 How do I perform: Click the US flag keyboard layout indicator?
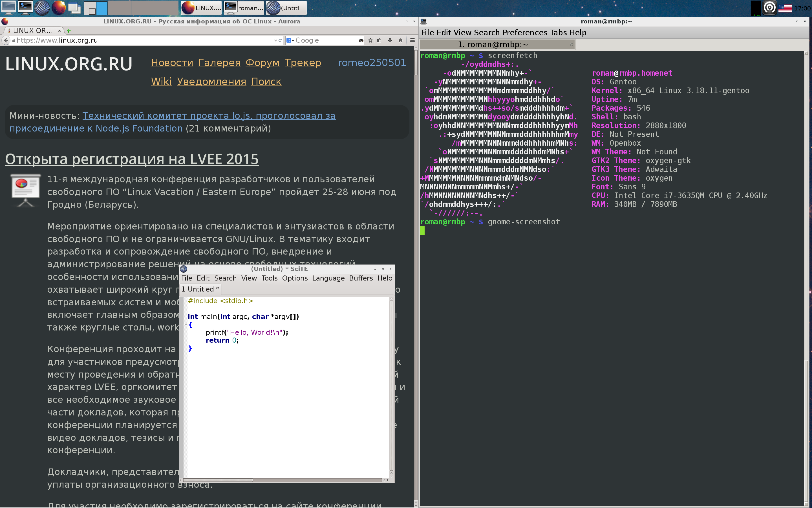pos(785,8)
